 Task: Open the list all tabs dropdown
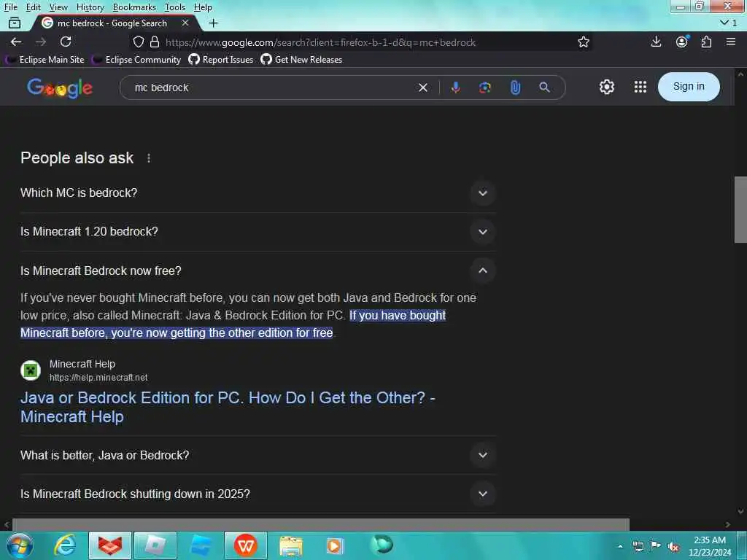729,23
